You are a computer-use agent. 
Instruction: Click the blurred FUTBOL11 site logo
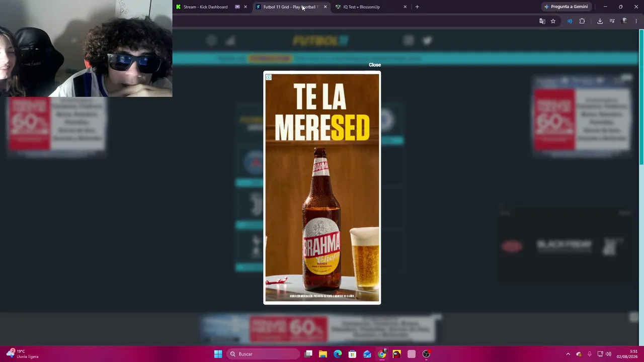pos(320,41)
